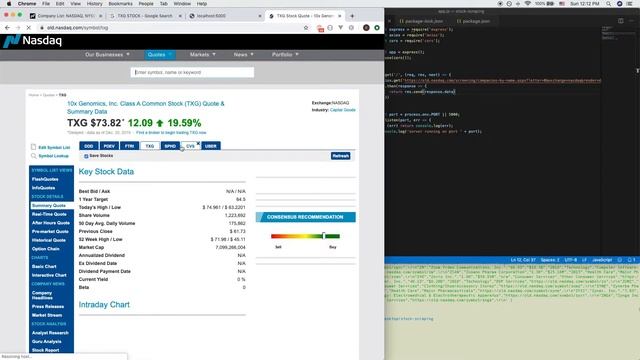
Task: Click the broker link under TXG price
Action: point(171,133)
